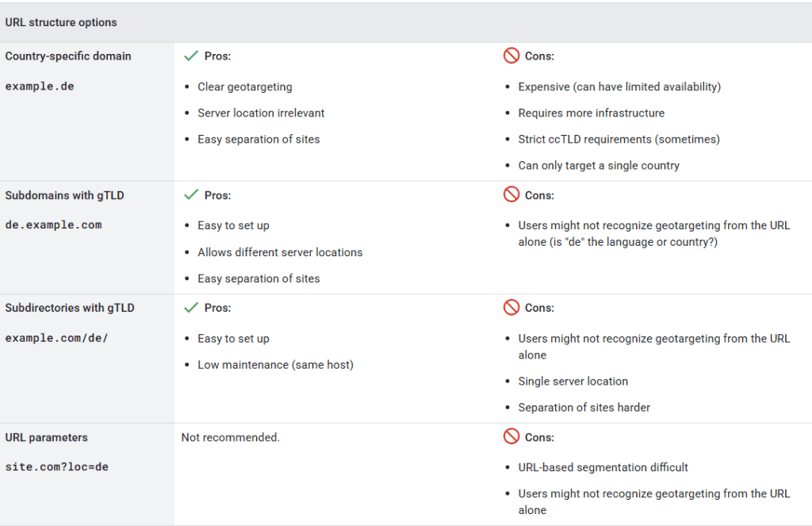Click the red Cons icon in Subdirectories row
Viewport: 812px width, 526px height.
511,307
